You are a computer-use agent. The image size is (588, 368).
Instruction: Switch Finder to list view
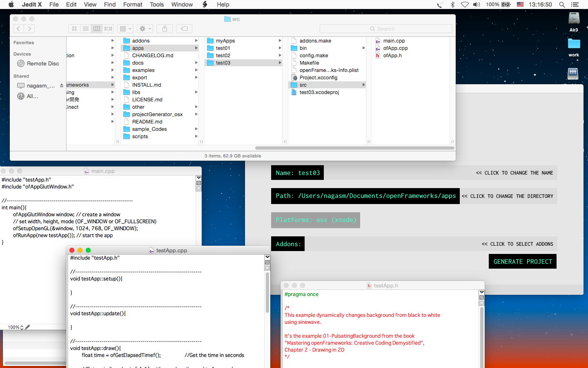click(86, 29)
